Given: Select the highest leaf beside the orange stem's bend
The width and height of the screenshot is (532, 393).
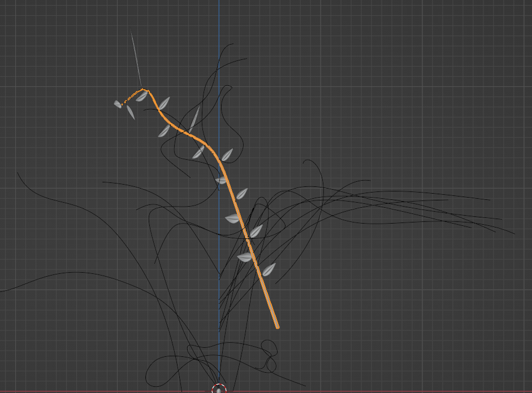Looking at the screenshot, I should tap(163, 103).
